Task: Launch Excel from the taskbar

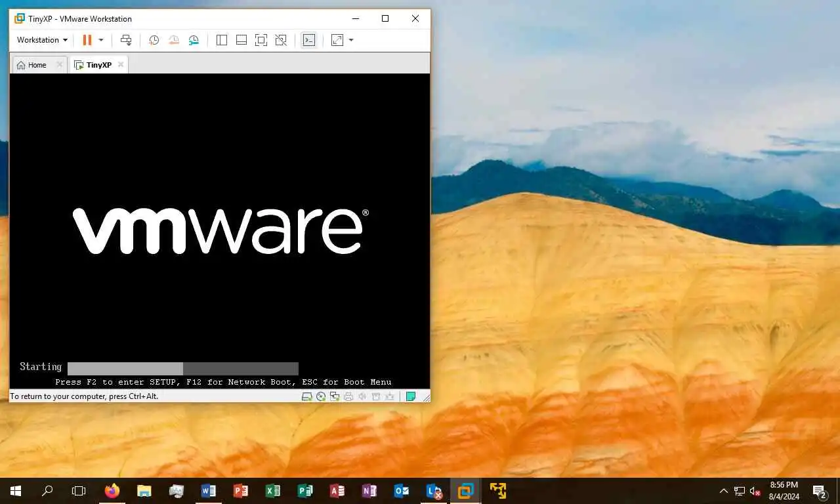Action: (273, 491)
